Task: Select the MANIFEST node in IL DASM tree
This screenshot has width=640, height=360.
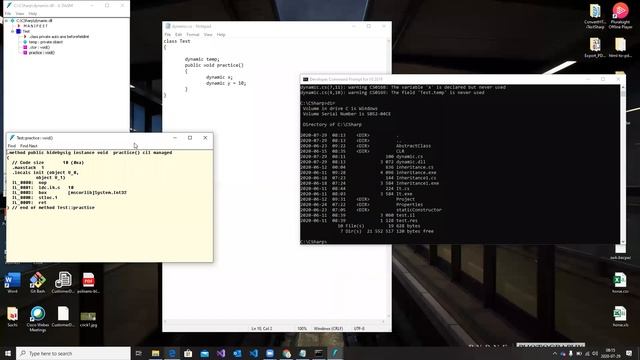Action: click(x=36, y=26)
